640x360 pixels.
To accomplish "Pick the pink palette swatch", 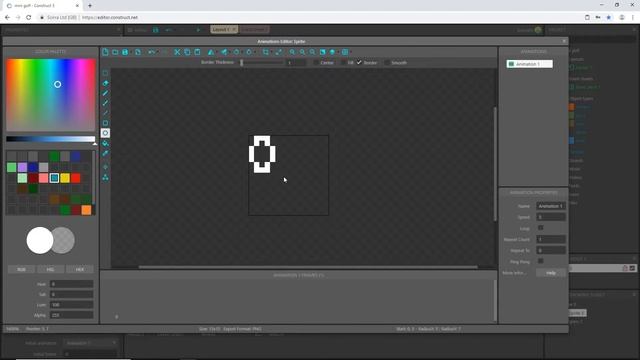I will [x=44, y=178].
